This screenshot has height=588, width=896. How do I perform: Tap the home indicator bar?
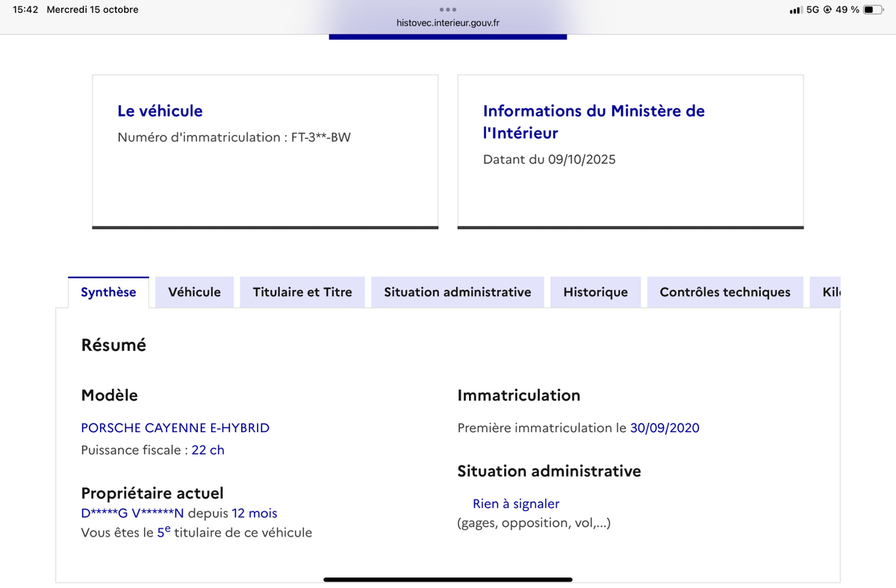pyautogui.click(x=448, y=579)
